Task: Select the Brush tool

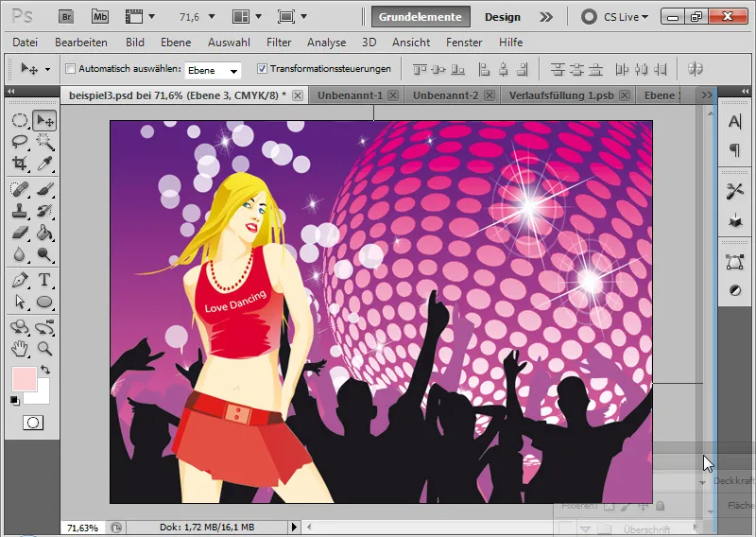Action: (x=44, y=189)
